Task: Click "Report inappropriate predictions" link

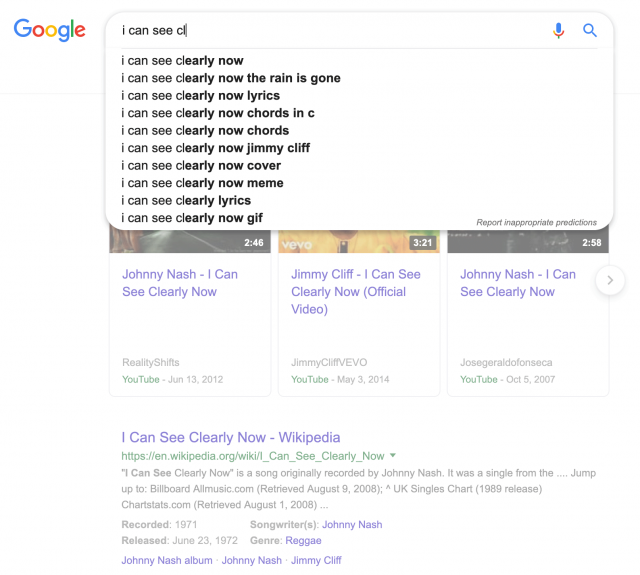Action: point(536,222)
